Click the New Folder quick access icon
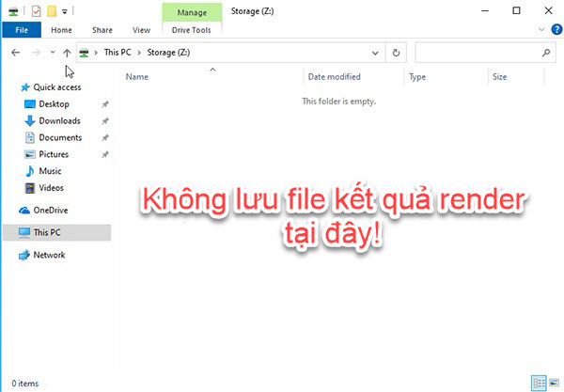Image resolution: width=564 pixels, height=392 pixels. click(x=52, y=10)
